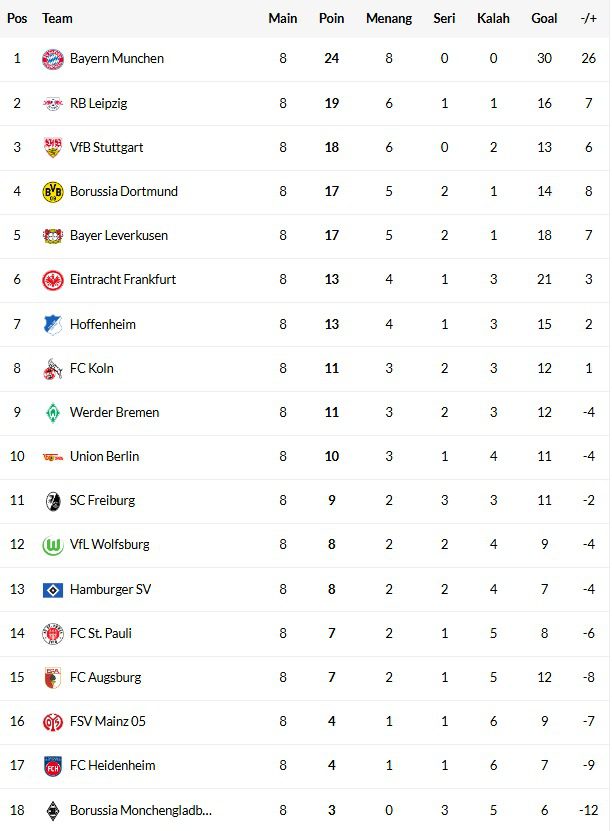The width and height of the screenshot is (612, 831).
Task: Select the Hamburger SV diamond crest
Action: point(53,589)
